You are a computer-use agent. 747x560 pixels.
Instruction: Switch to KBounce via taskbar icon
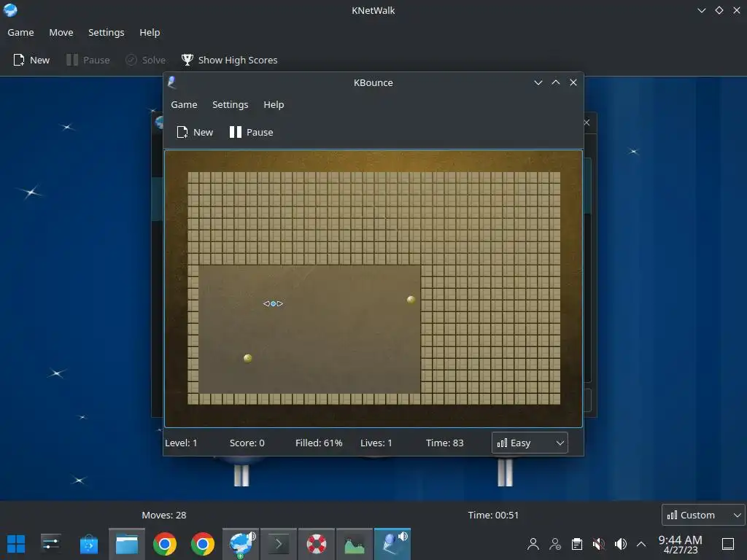[392, 544]
